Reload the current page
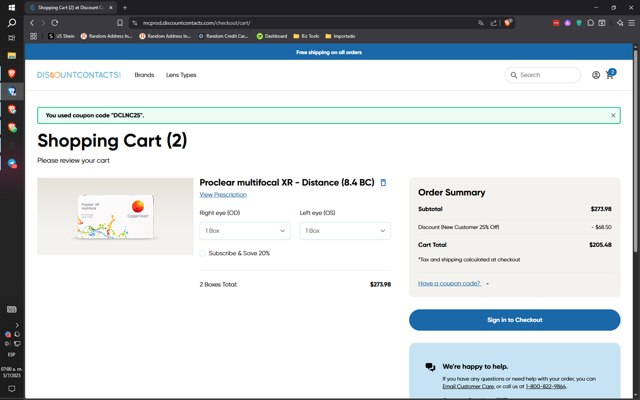The width and height of the screenshot is (640, 400). tap(55, 23)
